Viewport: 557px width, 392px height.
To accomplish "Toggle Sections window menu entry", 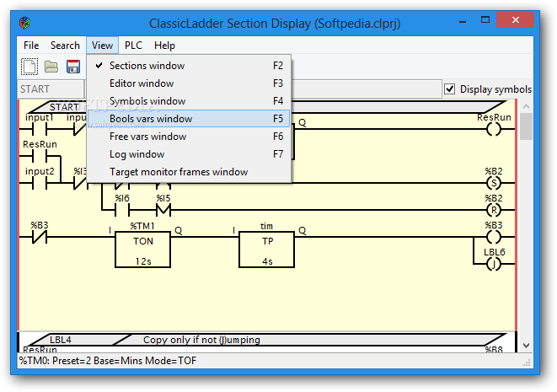I will point(189,66).
